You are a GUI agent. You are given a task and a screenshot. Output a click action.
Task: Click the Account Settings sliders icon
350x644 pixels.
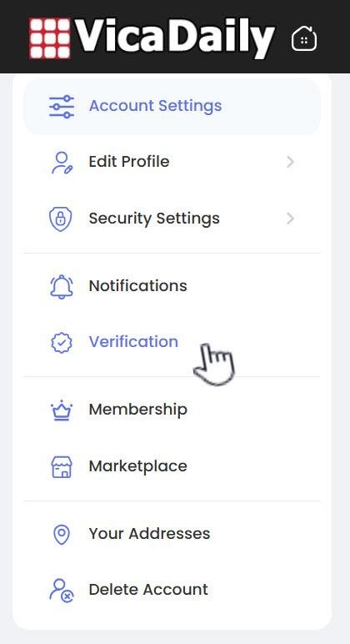pos(62,107)
